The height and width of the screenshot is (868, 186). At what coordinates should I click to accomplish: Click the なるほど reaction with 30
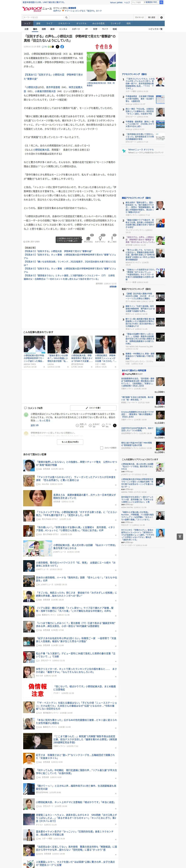click(94, 426)
